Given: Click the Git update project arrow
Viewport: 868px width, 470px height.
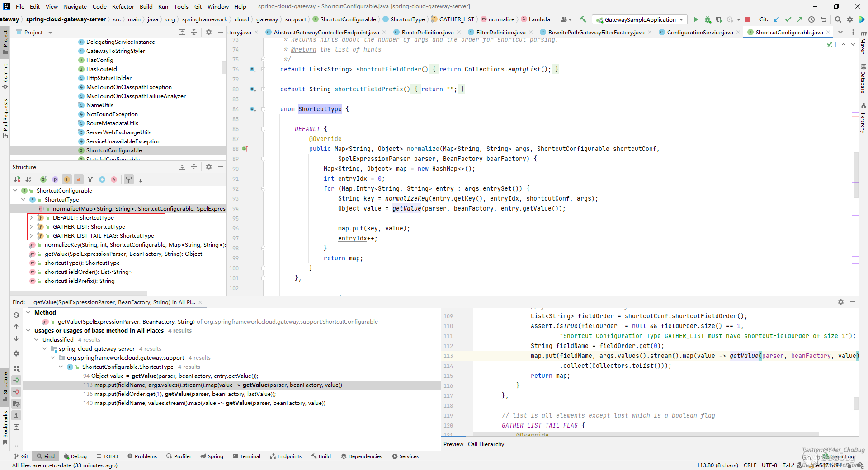Looking at the screenshot, I should pos(776,19).
